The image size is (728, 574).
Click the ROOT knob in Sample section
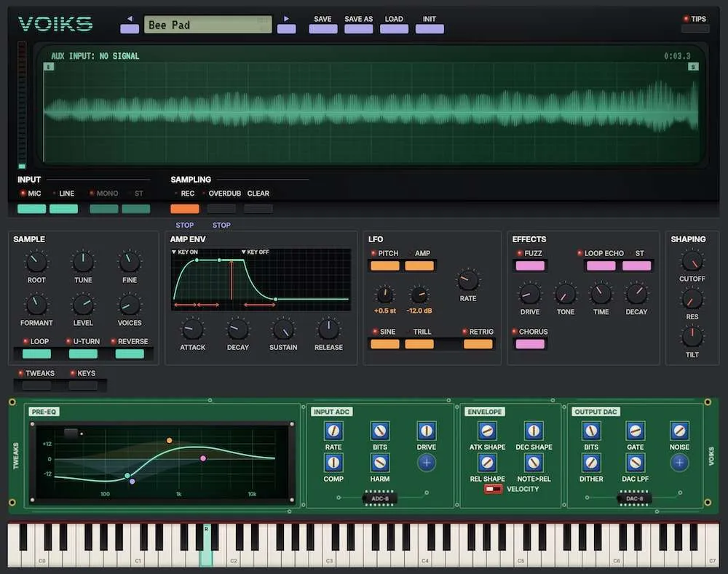coord(36,262)
